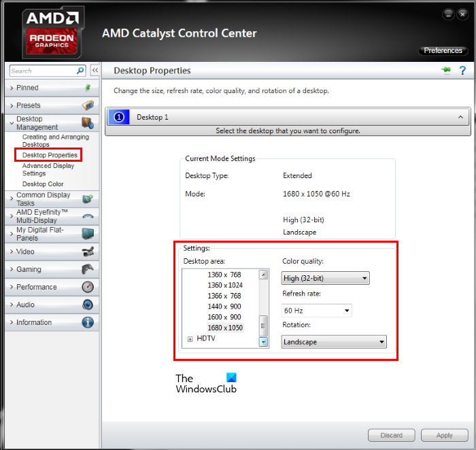The height and width of the screenshot is (450, 476).
Task: Click the Information circle icon
Action: [88, 322]
